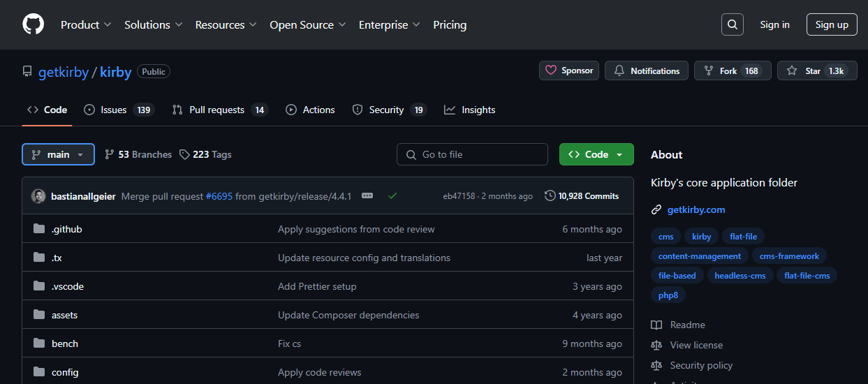Click the cms topic tag
868x384 pixels.
666,237
